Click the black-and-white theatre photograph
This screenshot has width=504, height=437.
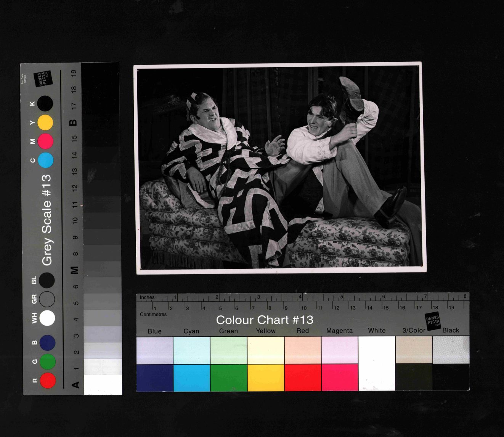(280, 168)
